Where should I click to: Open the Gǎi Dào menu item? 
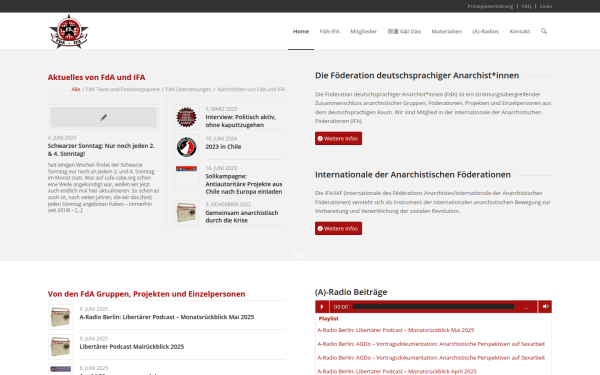pyautogui.click(x=404, y=31)
